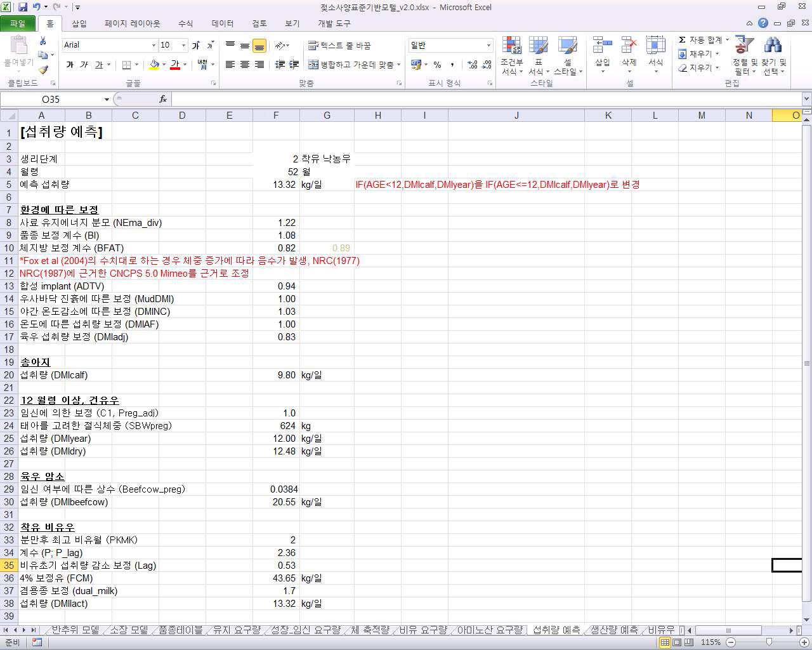Viewport: 812px width, 650px height.
Task: Switch to the 수식 formulas tab
Action: click(185, 23)
